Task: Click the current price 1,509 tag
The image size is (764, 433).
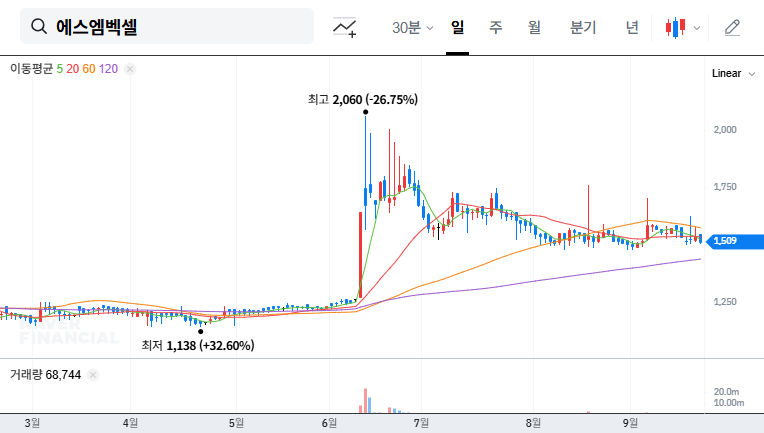Action: click(x=735, y=241)
